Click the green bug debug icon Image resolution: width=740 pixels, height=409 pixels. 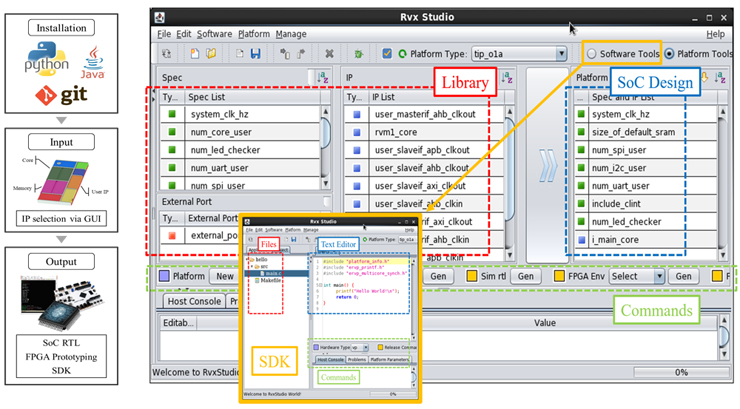[358, 54]
